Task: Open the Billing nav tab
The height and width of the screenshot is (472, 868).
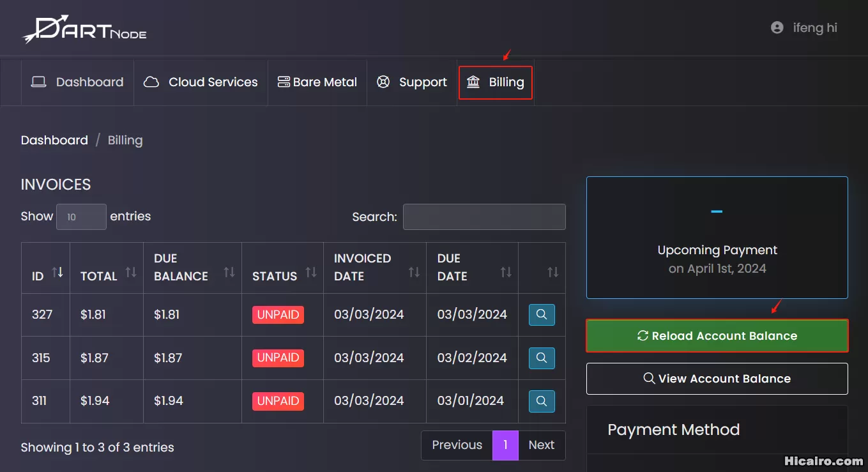Action: (496, 82)
